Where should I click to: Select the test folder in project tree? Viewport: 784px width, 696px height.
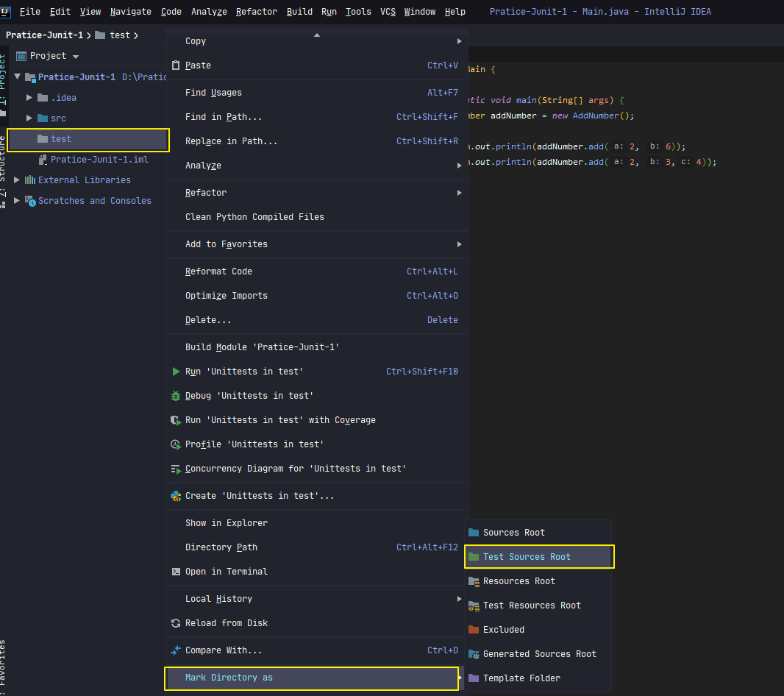tap(88, 140)
